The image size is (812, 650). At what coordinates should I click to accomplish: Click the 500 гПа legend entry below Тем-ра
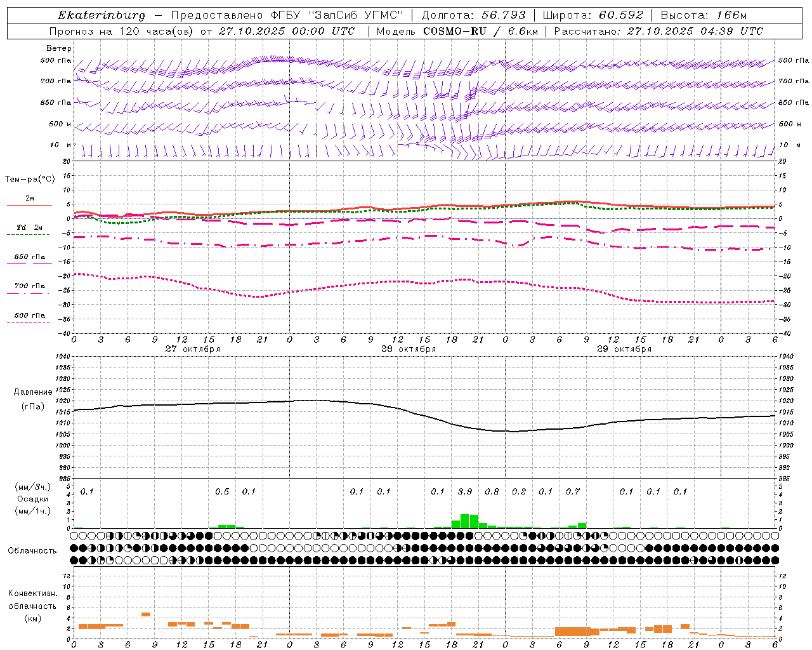30,315
